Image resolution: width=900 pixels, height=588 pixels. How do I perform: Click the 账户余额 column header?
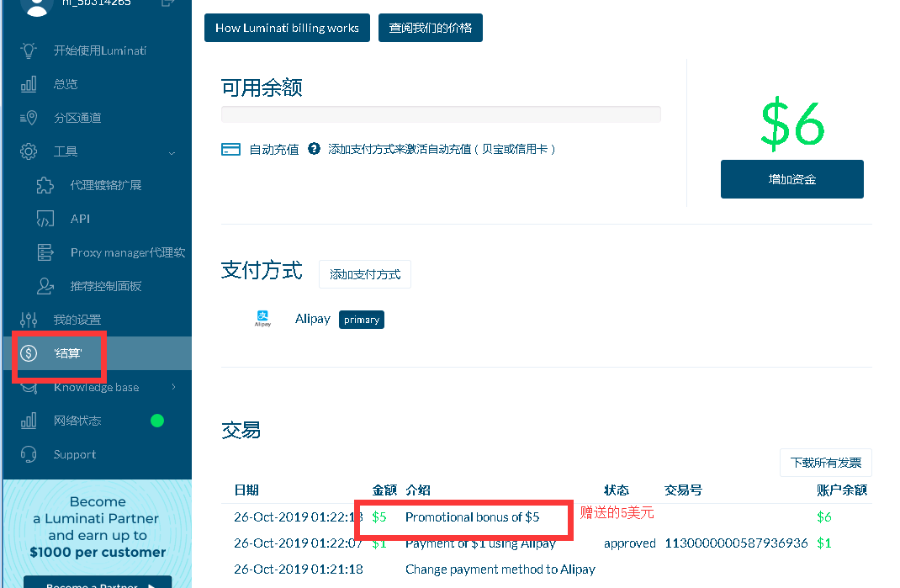tap(842, 490)
